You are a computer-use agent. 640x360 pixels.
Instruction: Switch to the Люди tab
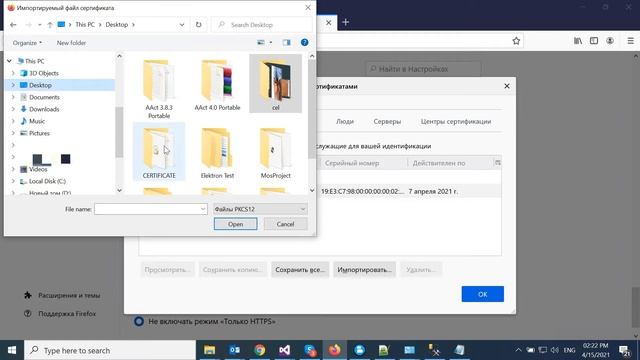(345, 122)
